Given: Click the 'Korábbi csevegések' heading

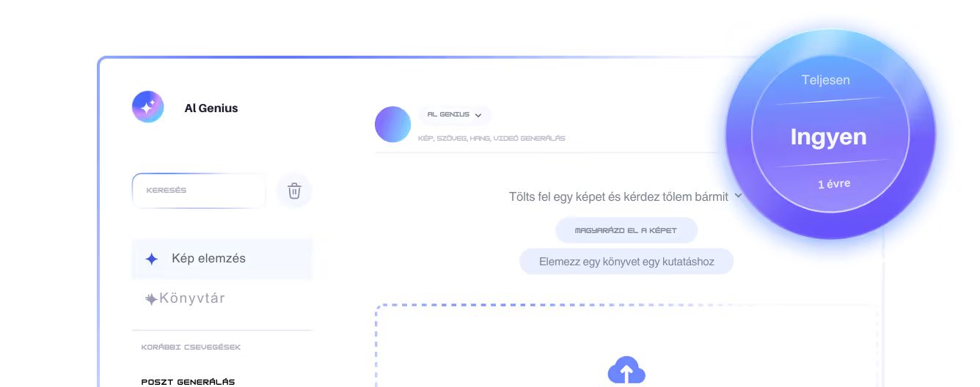Looking at the screenshot, I should point(191,347).
